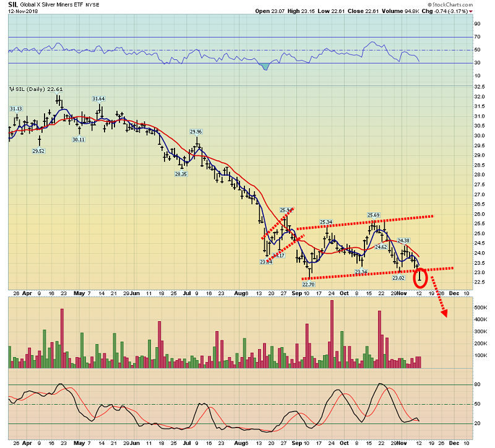Click the tall late-April red volume bar
495x448 pixels.
tap(62, 338)
